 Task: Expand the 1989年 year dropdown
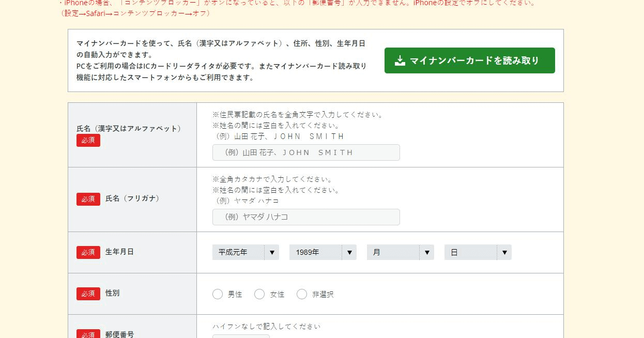(x=323, y=252)
